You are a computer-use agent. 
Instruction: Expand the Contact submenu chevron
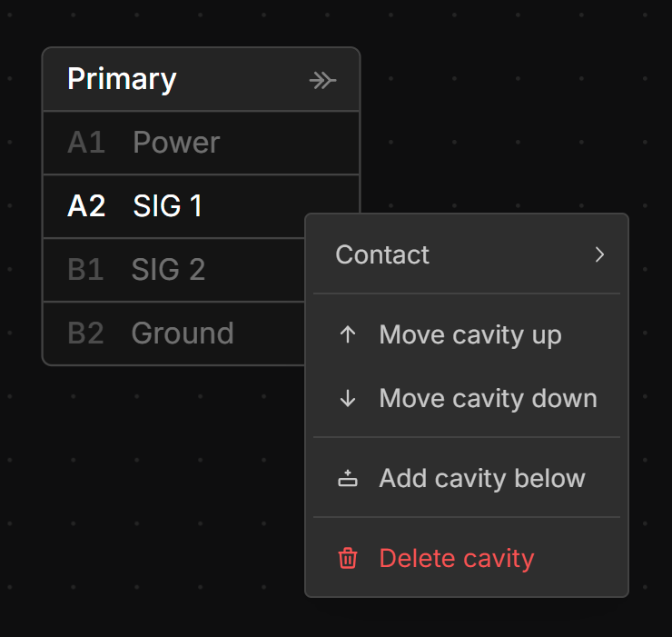(599, 254)
